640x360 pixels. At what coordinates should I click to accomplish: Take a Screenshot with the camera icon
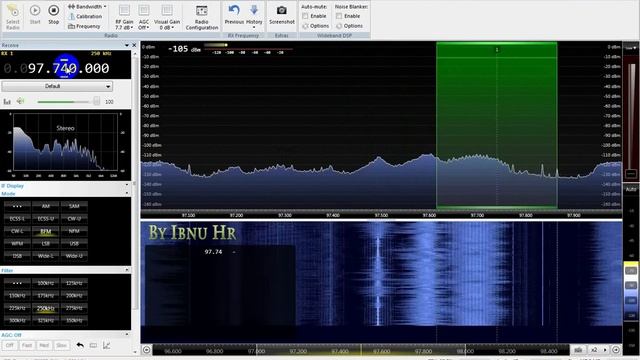(x=282, y=15)
